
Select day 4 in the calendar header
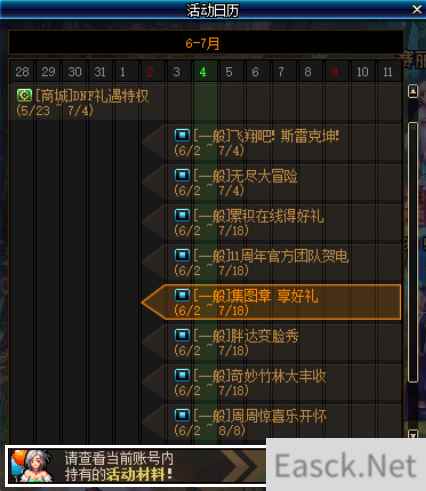(x=203, y=72)
